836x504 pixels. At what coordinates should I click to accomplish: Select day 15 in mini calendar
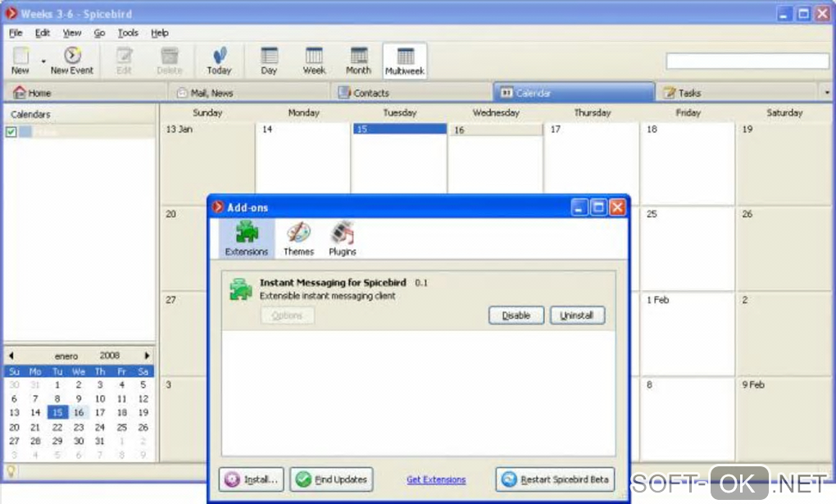[57, 412]
